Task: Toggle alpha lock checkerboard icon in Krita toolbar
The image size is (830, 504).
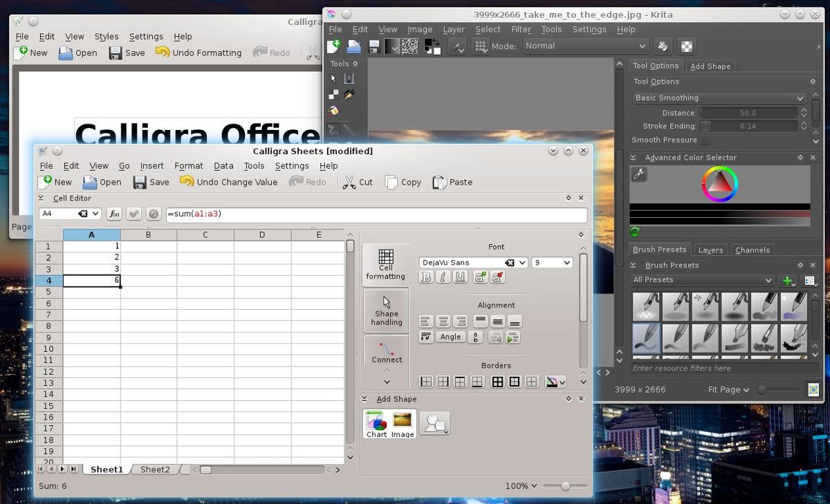Action: click(687, 46)
